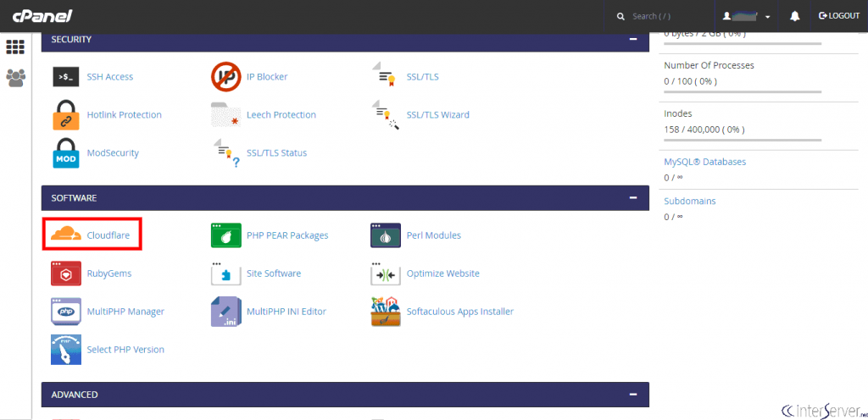Open the SSL/TLS link
The height and width of the screenshot is (420, 868).
423,77
